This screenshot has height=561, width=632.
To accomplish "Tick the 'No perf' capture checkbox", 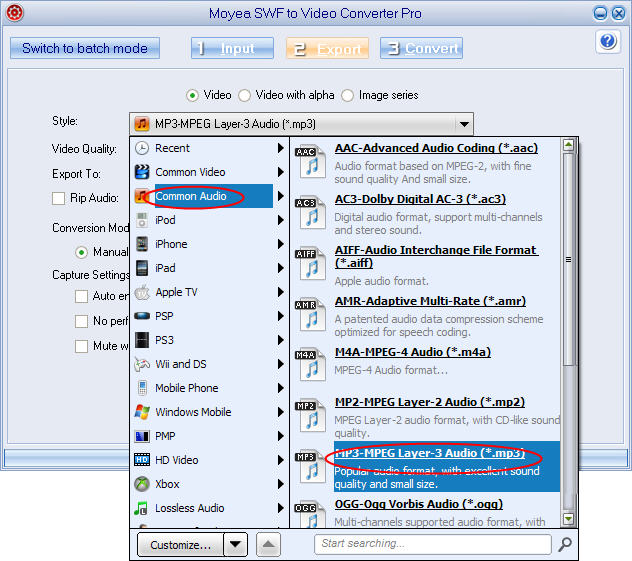I will point(81,321).
